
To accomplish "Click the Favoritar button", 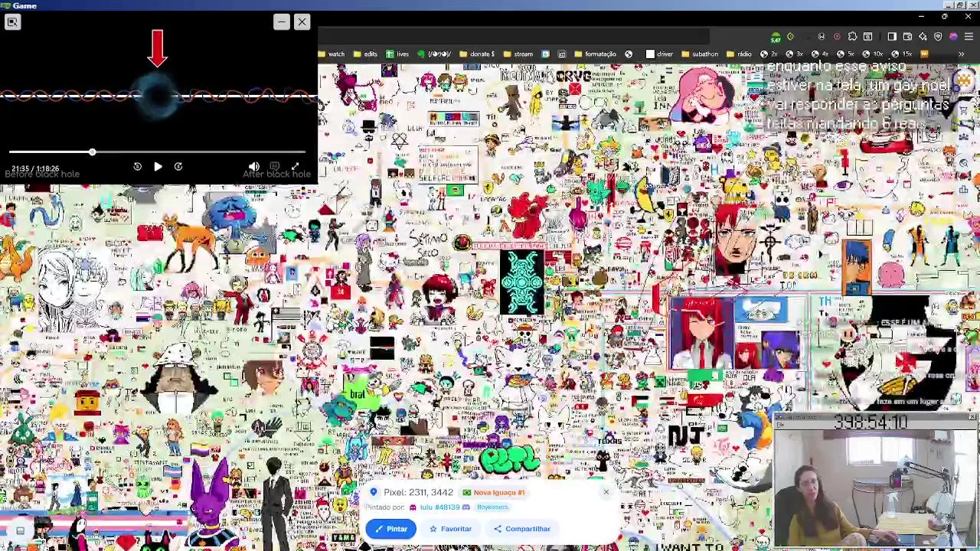I will point(450,529).
